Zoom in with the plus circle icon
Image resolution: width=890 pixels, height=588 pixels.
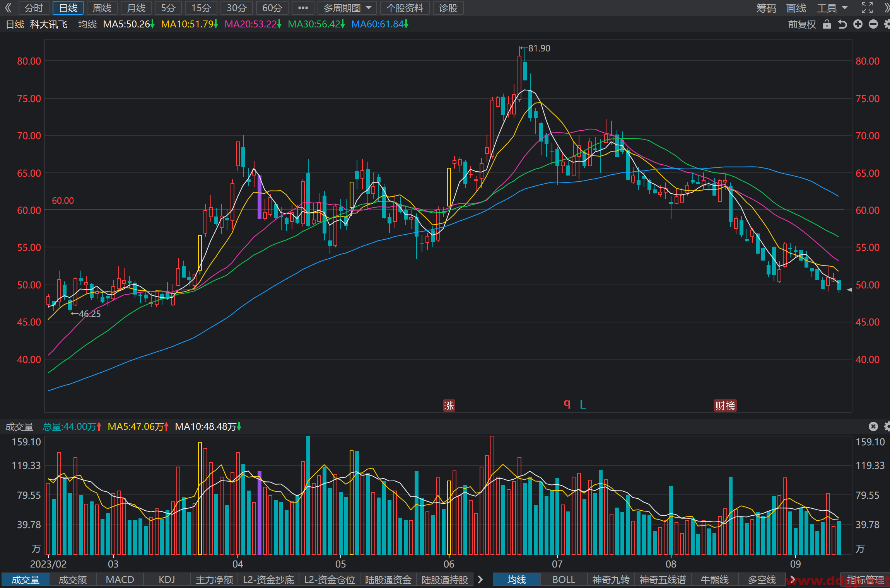click(x=858, y=24)
